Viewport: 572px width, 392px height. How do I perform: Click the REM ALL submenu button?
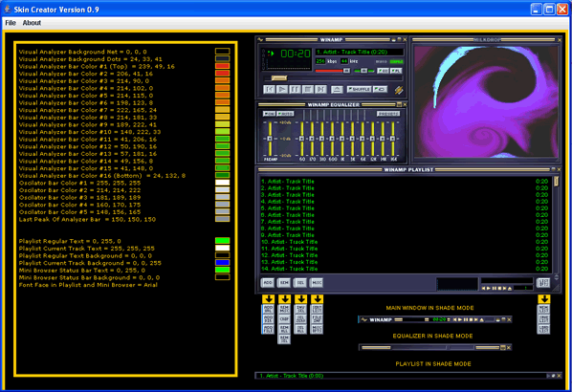click(284, 329)
